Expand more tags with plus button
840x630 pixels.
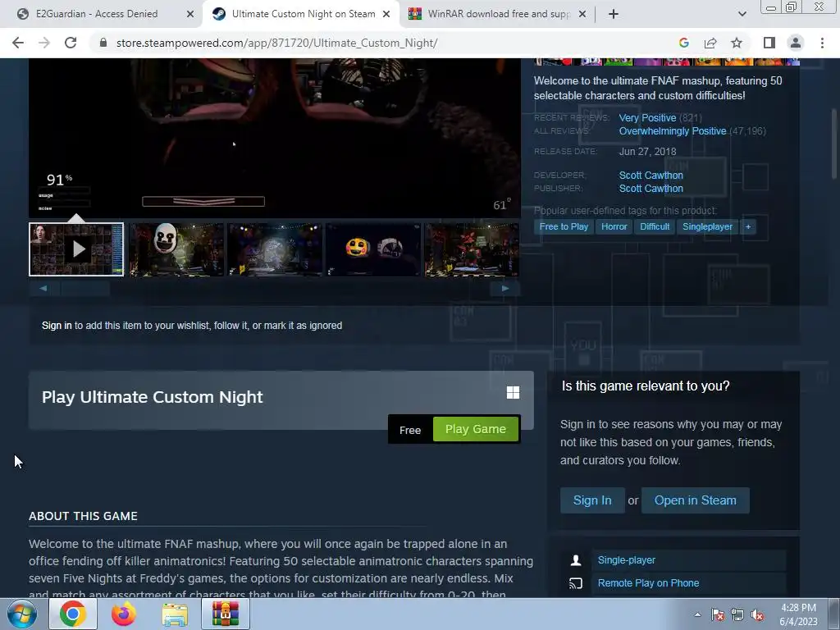748,226
